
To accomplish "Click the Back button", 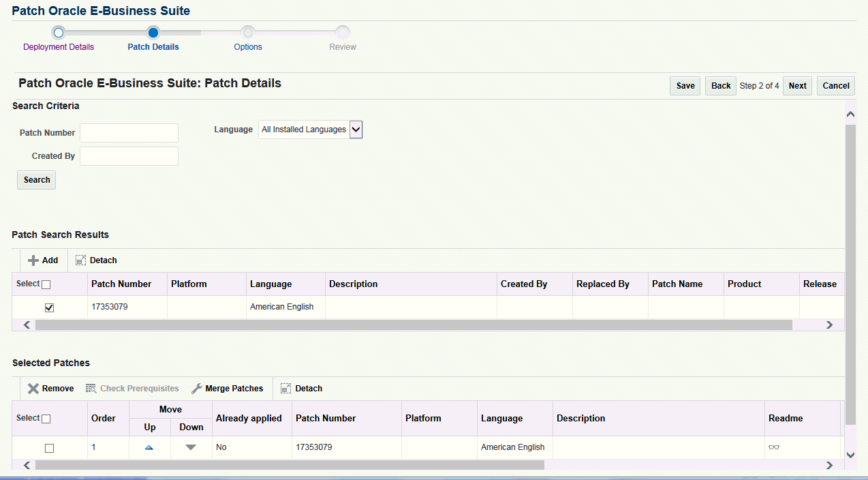I will (x=721, y=86).
